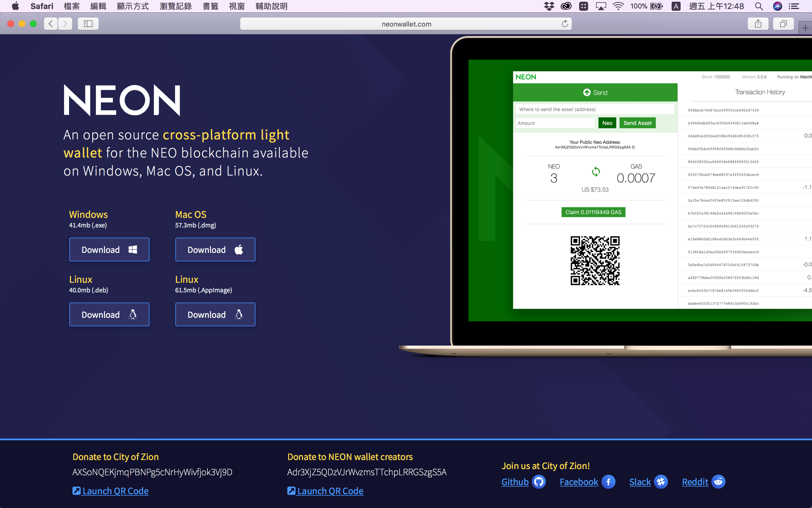Click the neonwallet.com address bar
Screen dimensions: 812x508
tap(406, 24)
